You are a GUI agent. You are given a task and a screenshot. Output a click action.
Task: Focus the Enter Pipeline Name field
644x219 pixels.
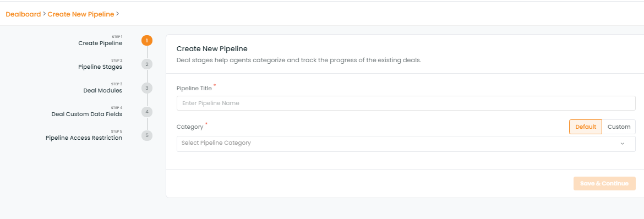pyautogui.click(x=406, y=103)
